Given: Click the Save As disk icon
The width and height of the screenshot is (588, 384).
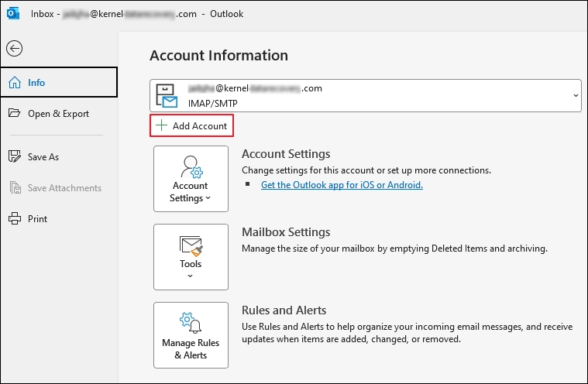Looking at the screenshot, I should pyautogui.click(x=15, y=156).
